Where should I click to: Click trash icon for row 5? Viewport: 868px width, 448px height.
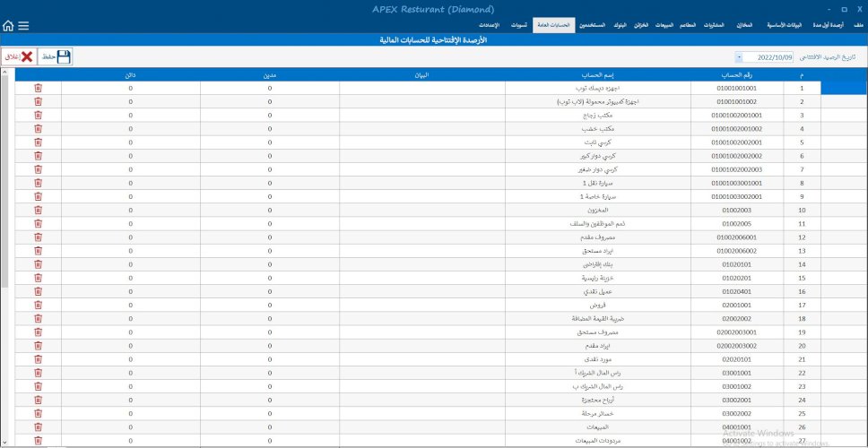coord(38,142)
